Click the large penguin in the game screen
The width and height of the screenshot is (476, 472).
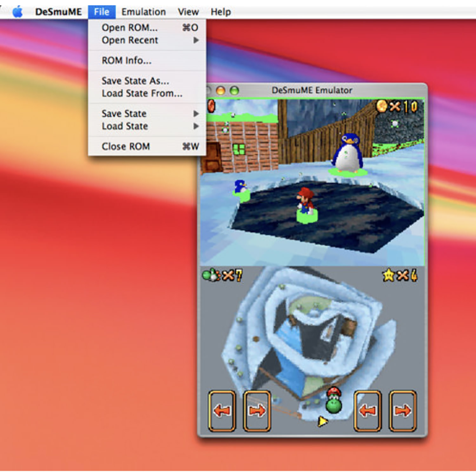(x=347, y=153)
